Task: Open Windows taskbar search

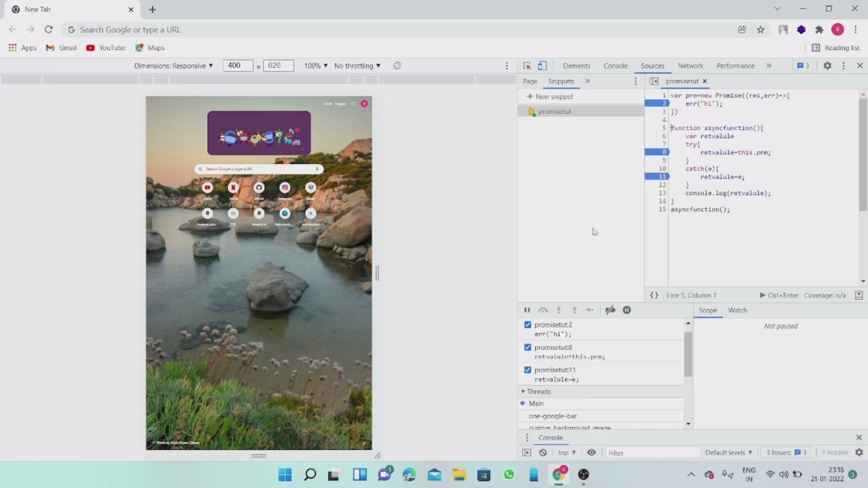Action: [310, 474]
